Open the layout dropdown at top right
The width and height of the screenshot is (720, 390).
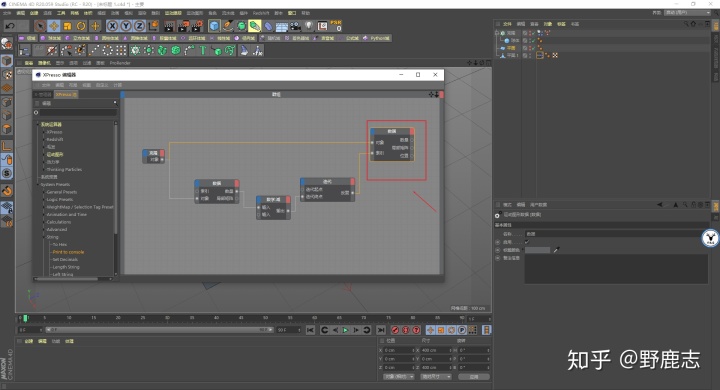[x=688, y=13]
